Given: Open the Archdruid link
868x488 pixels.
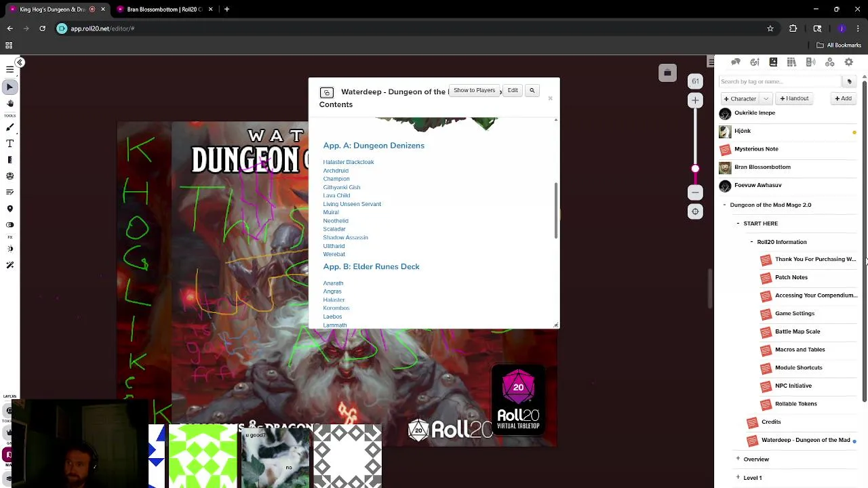Looking at the screenshot, I should point(336,171).
